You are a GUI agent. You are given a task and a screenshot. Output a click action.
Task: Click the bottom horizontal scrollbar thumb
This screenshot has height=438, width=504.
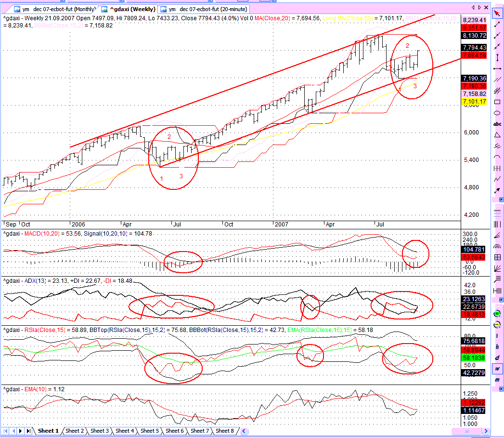click(x=466, y=431)
